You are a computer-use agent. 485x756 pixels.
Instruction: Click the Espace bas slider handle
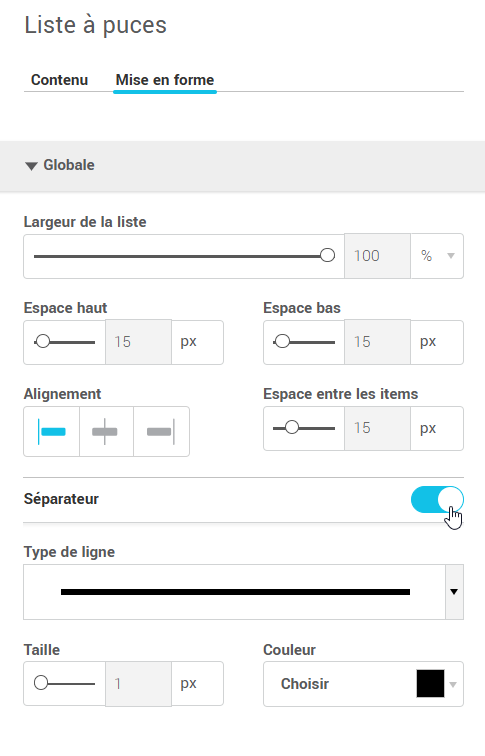point(283,342)
